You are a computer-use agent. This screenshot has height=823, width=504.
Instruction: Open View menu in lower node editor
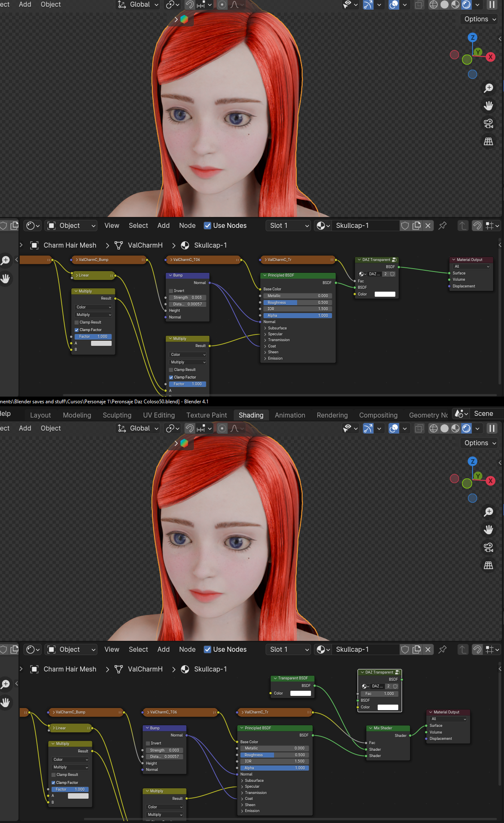pos(112,649)
